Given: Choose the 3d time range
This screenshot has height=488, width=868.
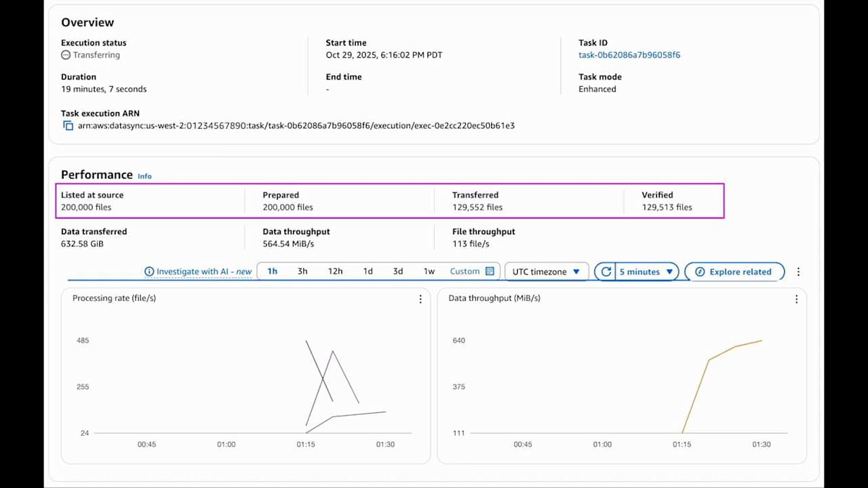Looking at the screenshot, I should 398,272.
